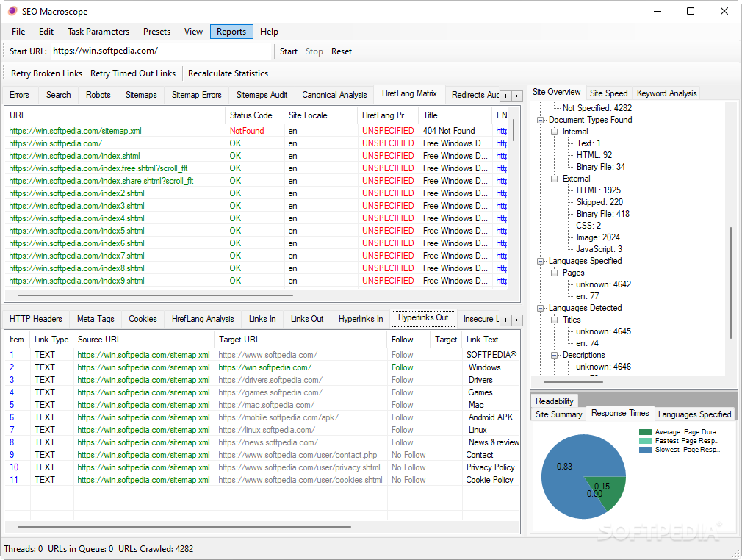Switch to the Canonical Analysis tab
This screenshot has width=742, height=560.
pos(334,95)
